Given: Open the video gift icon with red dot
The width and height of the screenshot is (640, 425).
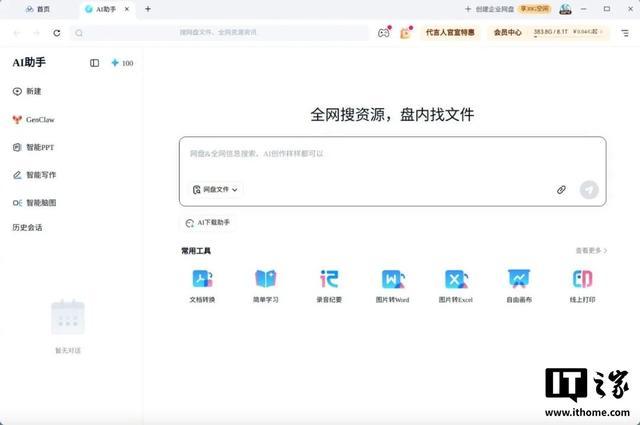Looking at the screenshot, I should (x=406, y=33).
